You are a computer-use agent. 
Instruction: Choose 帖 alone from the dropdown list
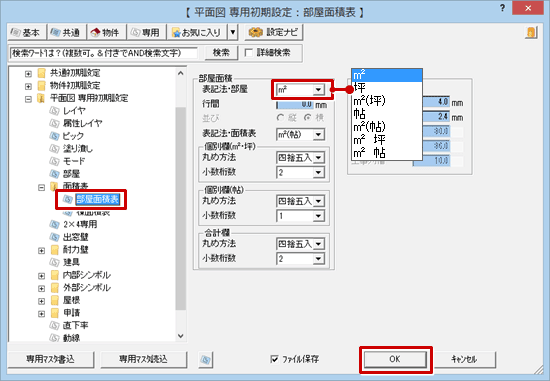(x=387, y=114)
